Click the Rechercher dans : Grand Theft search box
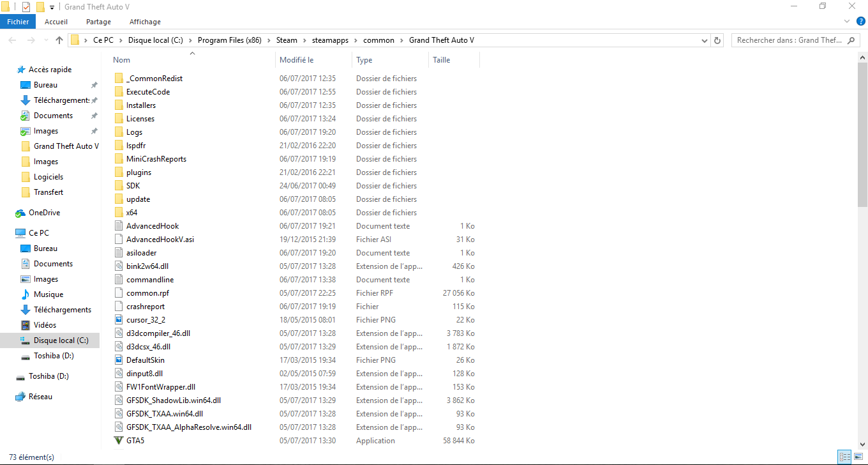Viewport: 868px width, 465px height. [796, 40]
